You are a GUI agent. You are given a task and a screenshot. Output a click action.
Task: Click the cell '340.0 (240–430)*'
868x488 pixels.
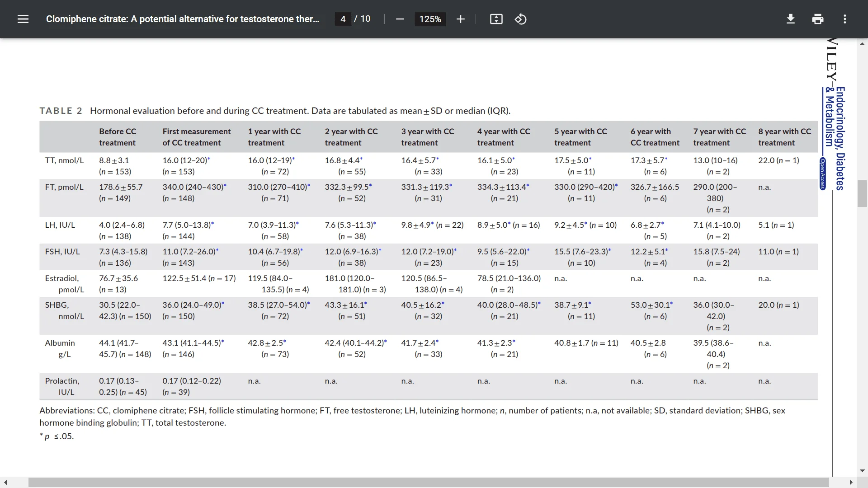click(194, 187)
